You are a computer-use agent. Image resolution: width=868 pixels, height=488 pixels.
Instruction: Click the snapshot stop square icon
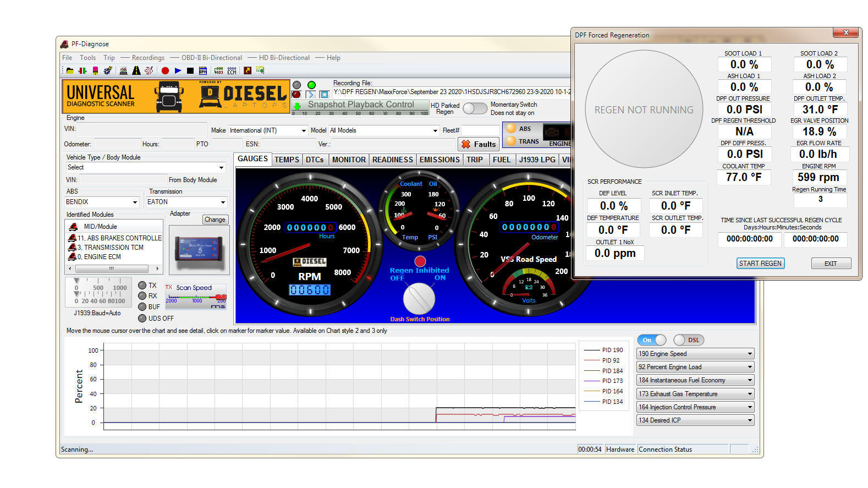pyautogui.click(x=324, y=95)
